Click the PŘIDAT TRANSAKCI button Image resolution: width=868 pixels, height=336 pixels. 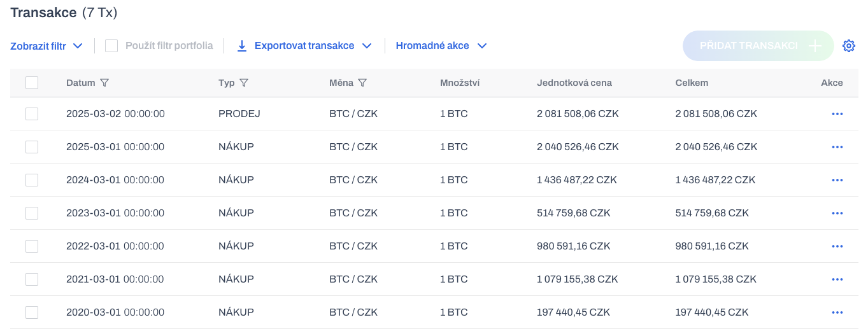click(x=758, y=46)
